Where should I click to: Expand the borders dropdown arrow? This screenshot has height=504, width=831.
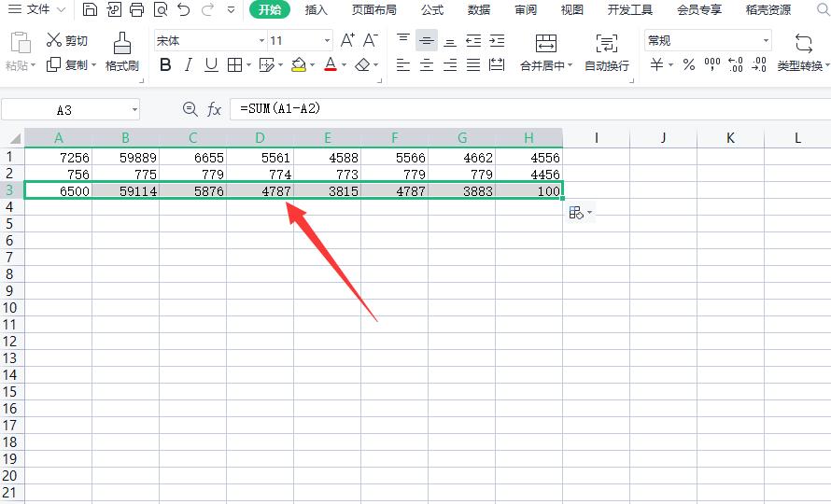248,65
